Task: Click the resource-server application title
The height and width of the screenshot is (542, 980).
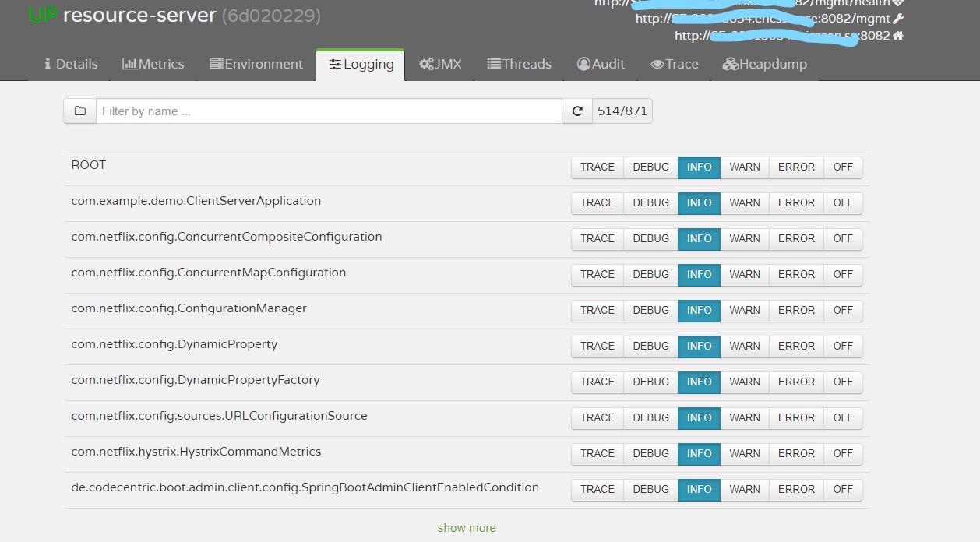Action: point(139,15)
